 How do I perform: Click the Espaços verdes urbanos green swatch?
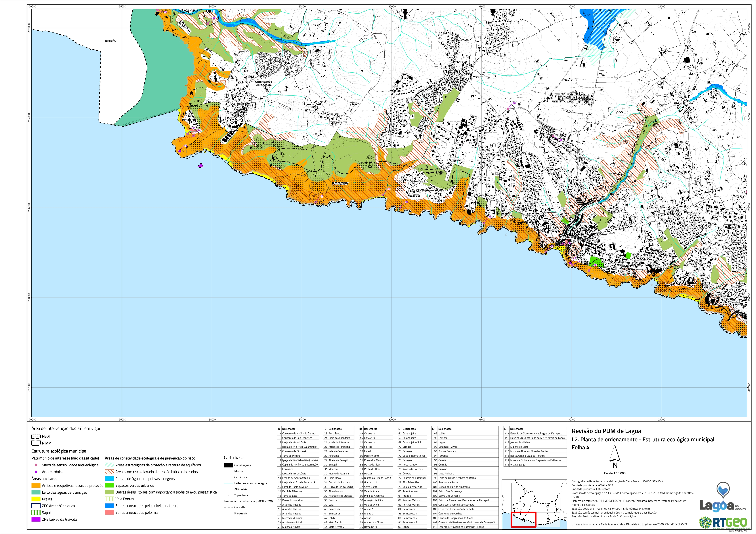point(109,486)
